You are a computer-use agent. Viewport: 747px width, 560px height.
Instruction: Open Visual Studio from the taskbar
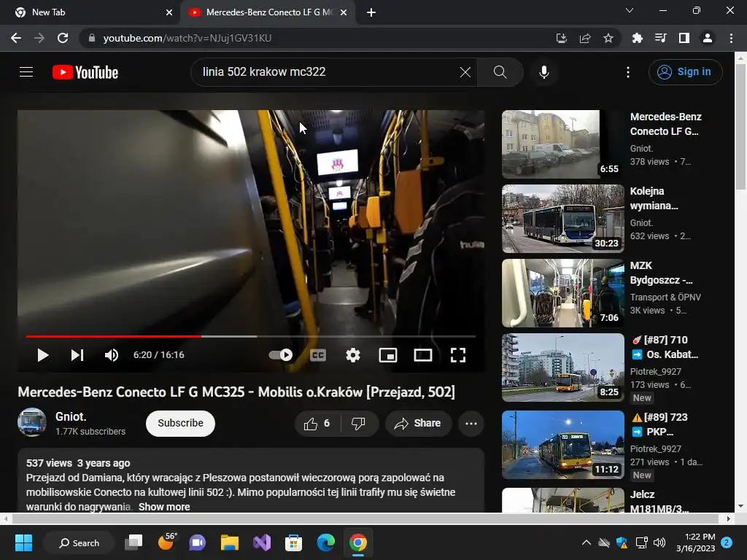262,542
